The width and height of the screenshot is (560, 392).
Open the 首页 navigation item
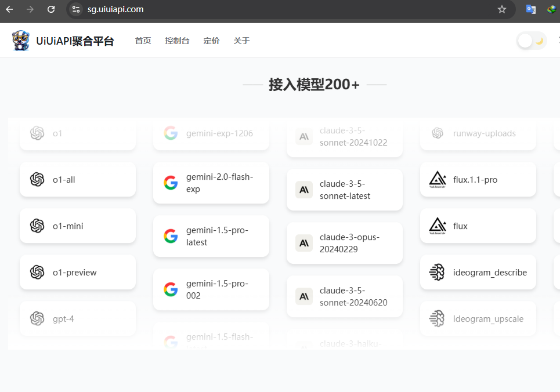point(143,41)
